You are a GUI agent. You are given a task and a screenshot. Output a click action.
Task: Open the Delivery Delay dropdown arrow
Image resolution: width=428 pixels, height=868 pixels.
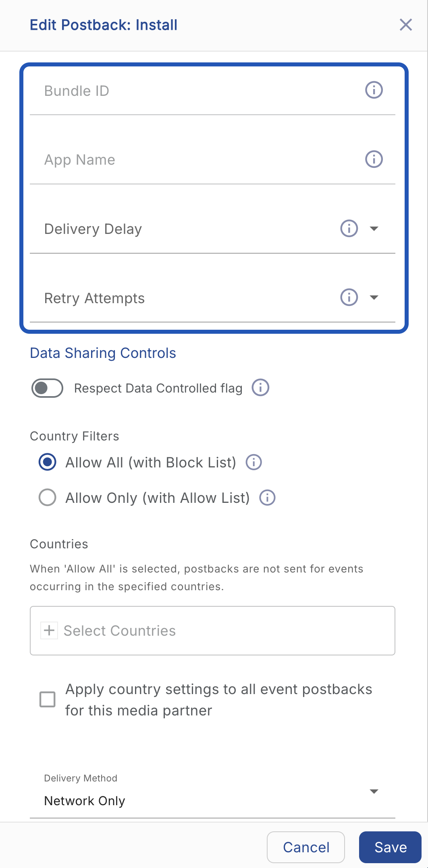click(x=374, y=229)
